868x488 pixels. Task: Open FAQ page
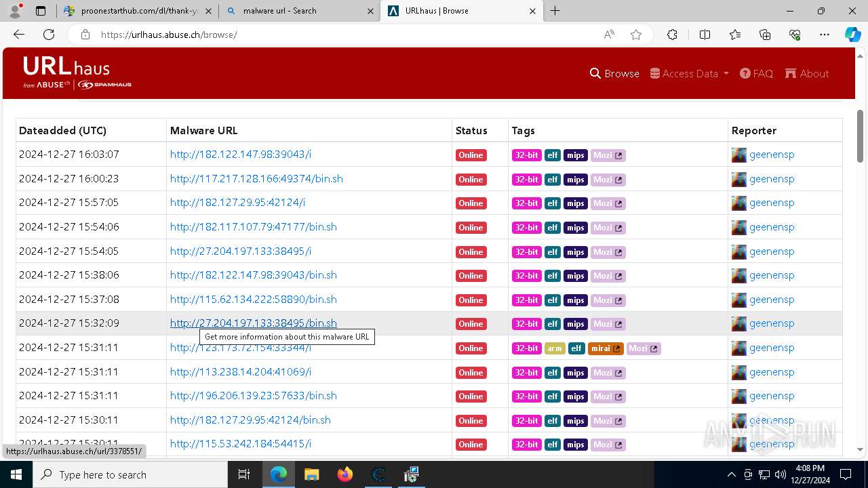coord(756,73)
